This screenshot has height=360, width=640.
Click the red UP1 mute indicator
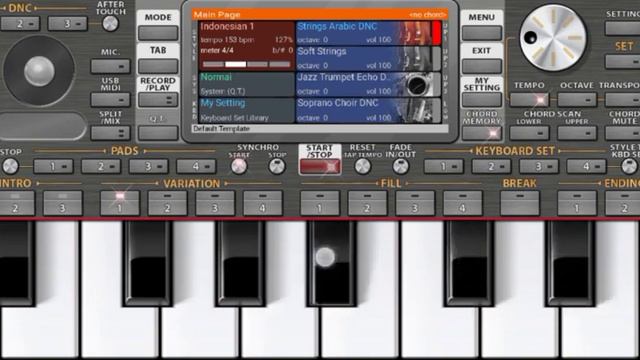437,33
